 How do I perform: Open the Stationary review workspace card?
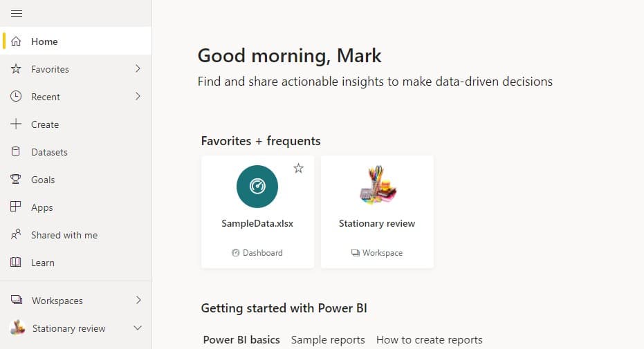pyautogui.click(x=377, y=212)
